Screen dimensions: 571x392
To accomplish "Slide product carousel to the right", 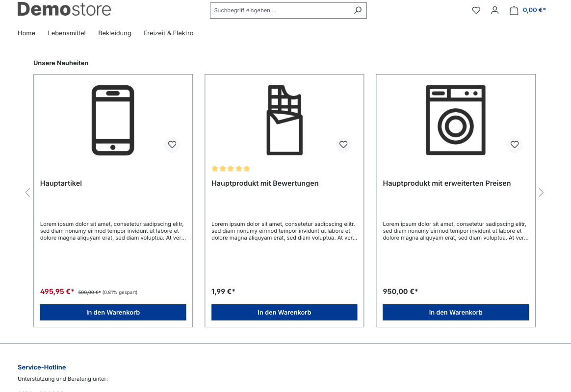I will 541,193.
